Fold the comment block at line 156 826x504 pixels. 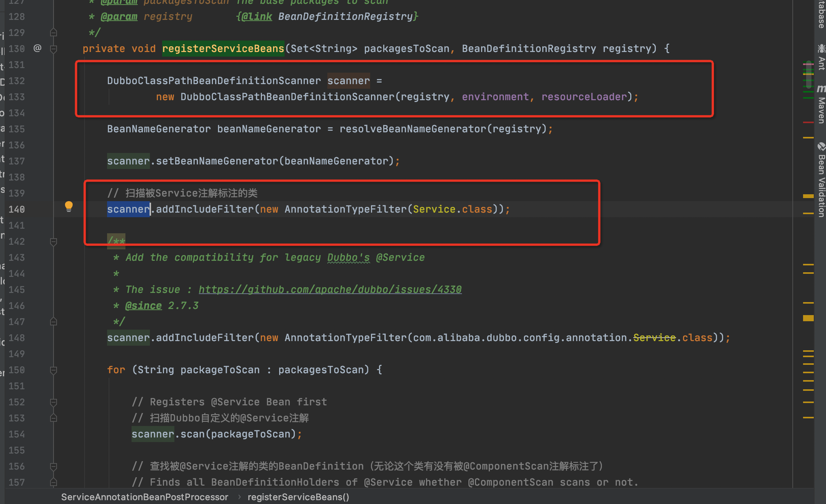(54, 467)
